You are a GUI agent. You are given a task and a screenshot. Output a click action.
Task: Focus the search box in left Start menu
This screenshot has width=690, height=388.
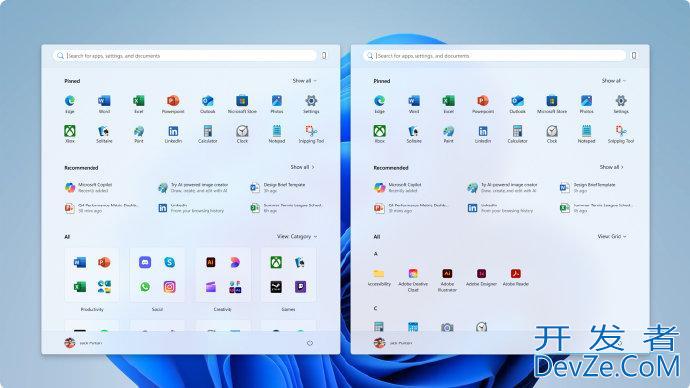(185, 55)
